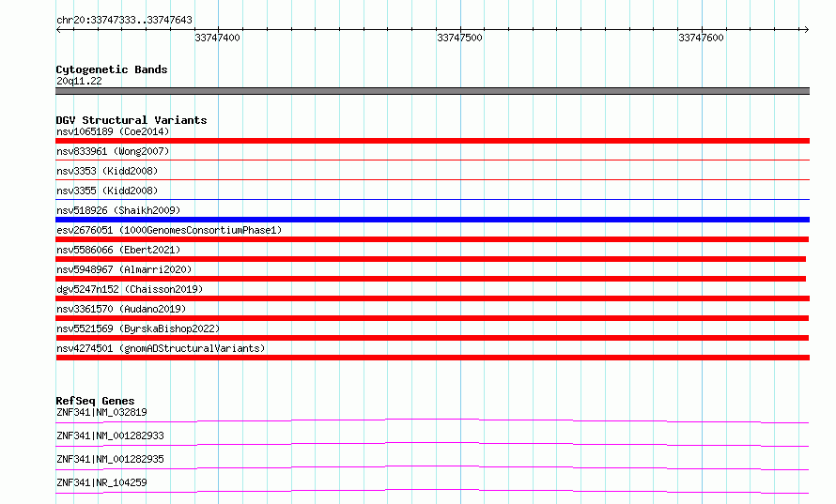Open variant nsv5948967 (Almarri2020) label
The width and height of the screenshot is (836, 504).
point(124,269)
